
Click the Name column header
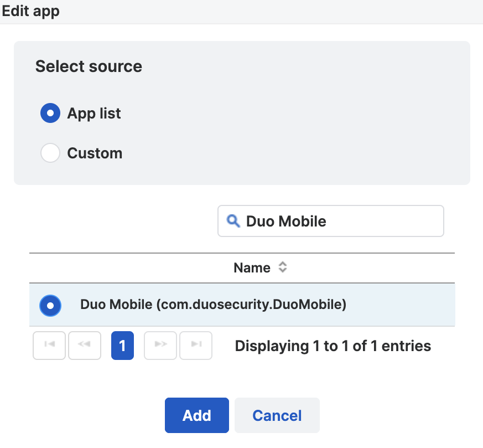click(x=252, y=267)
